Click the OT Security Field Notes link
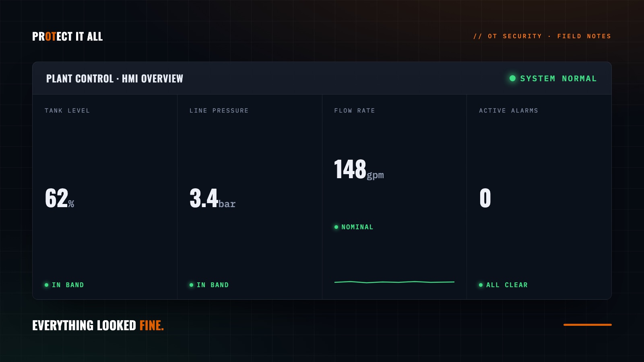This screenshot has height=362, width=644. coord(542,36)
